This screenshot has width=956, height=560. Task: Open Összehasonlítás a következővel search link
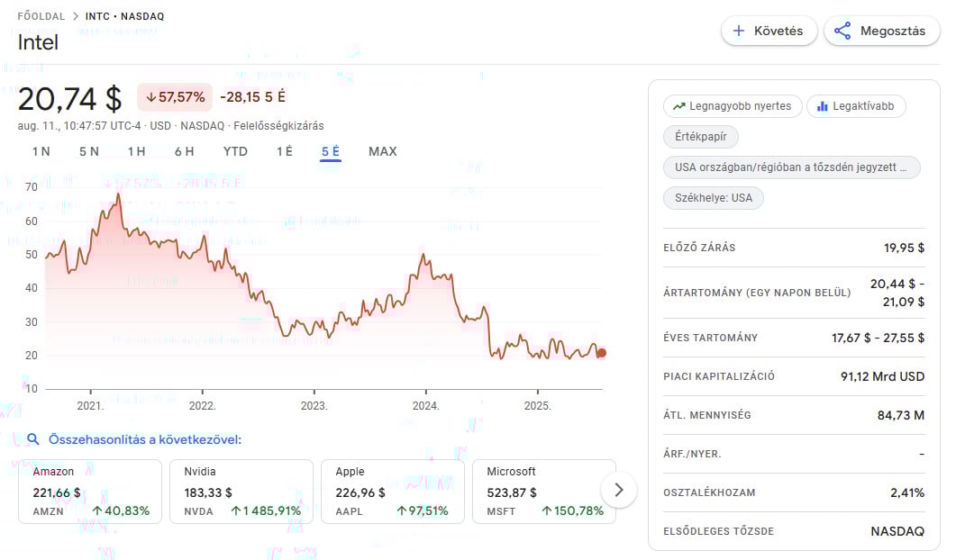coord(145,439)
